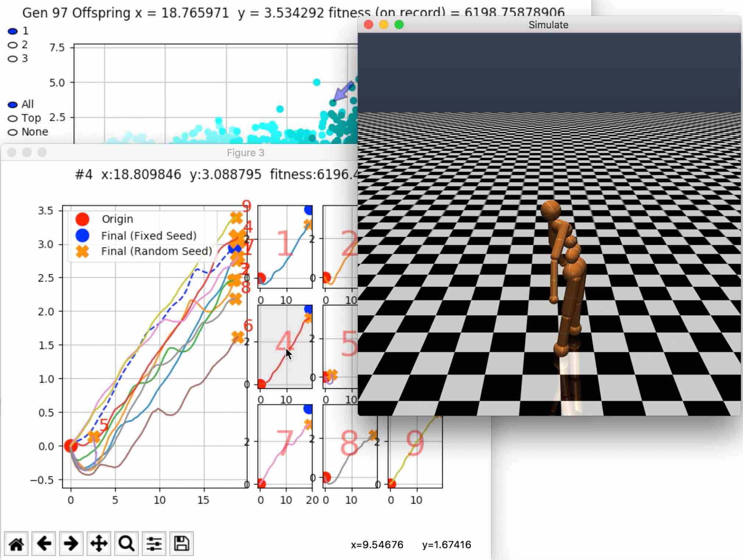Screen dimensions: 743x560
Task: Click the Save figure floppy icon
Action: point(181,543)
